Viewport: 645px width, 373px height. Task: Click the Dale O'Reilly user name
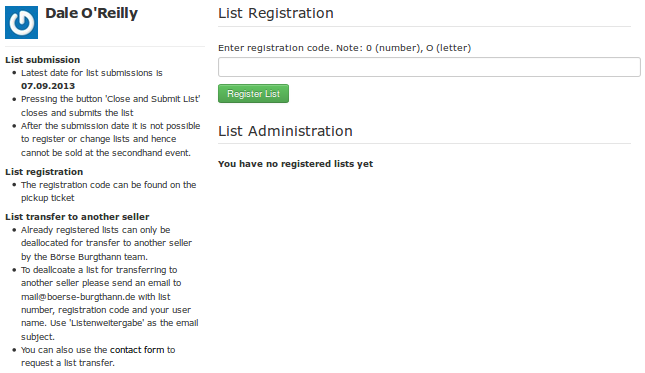(x=91, y=13)
